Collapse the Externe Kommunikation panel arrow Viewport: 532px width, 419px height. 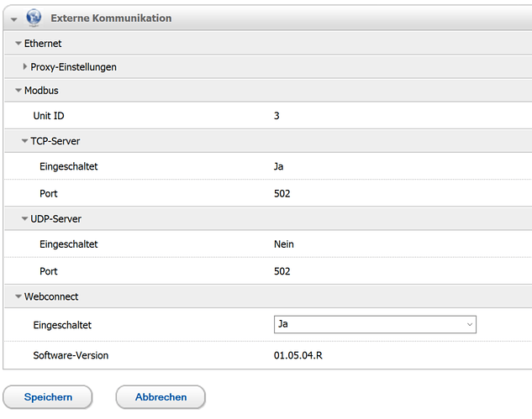pos(14,19)
